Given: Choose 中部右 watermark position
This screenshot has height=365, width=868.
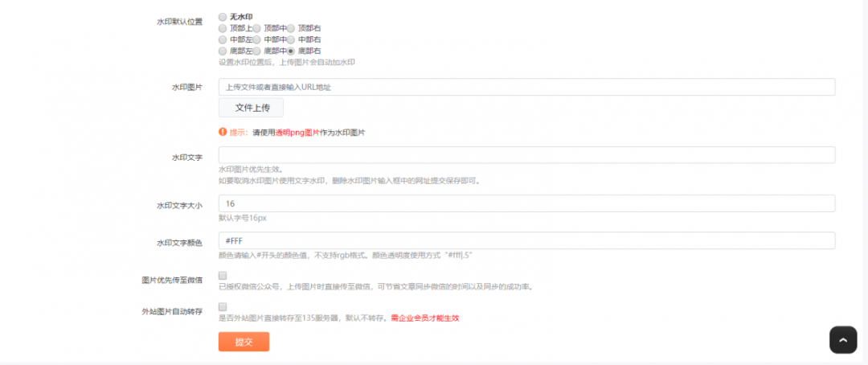Looking at the screenshot, I should 291,40.
